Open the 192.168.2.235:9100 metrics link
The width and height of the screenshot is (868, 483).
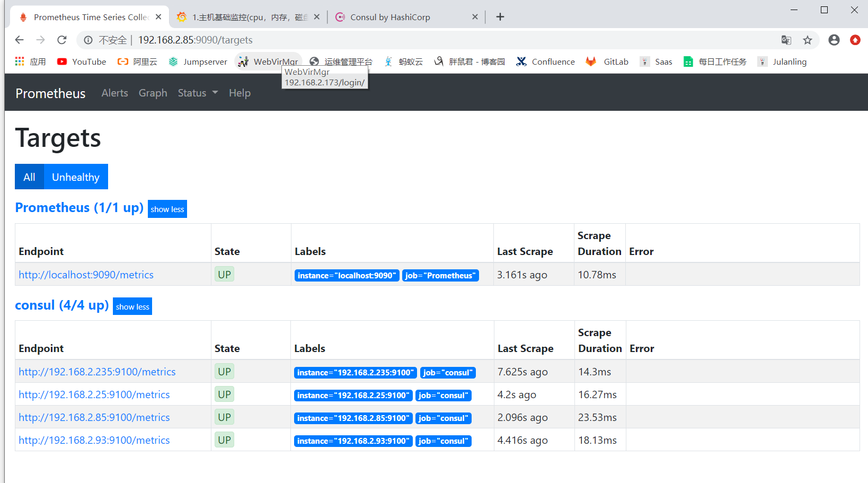(97, 372)
